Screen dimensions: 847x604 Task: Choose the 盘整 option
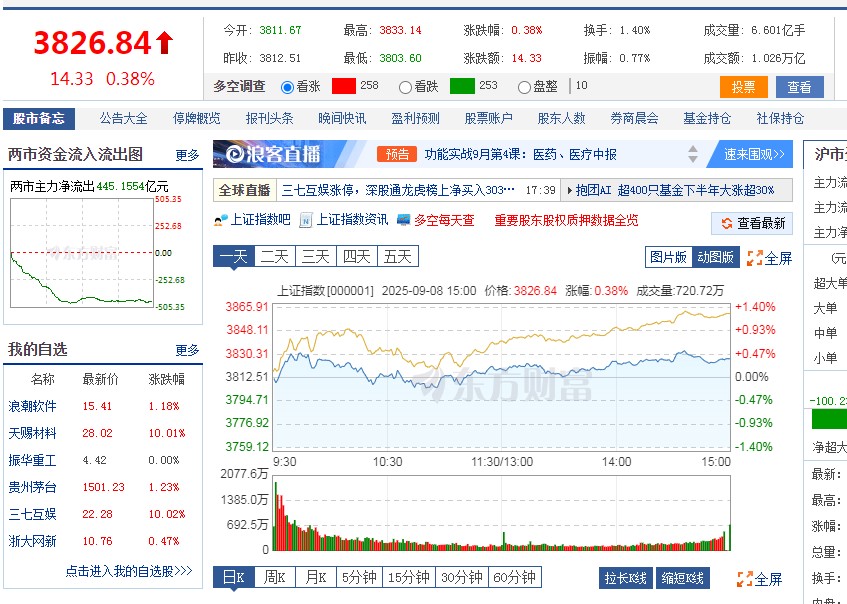click(523, 87)
